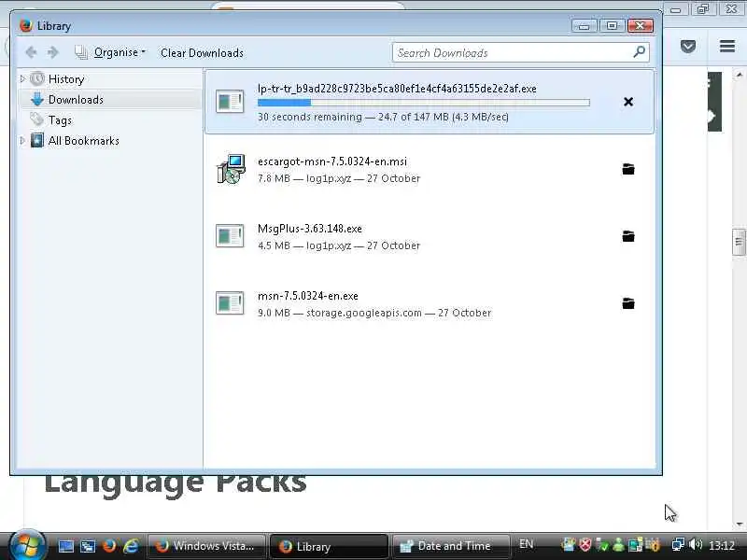Image resolution: width=747 pixels, height=560 pixels.
Task: Click the msn-7.5.0324-en.exe file icon
Action: (230, 302)
